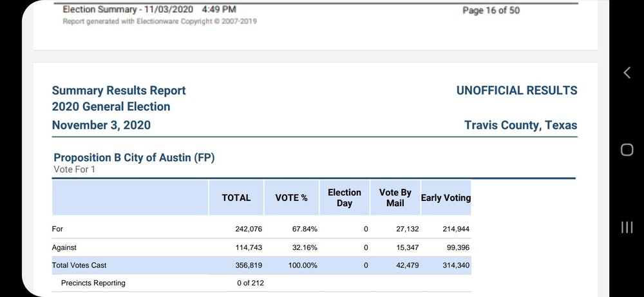Tap the 0 of 212 precincts value
This screenshot has height=297, width=644.
(x=250, y=283)
